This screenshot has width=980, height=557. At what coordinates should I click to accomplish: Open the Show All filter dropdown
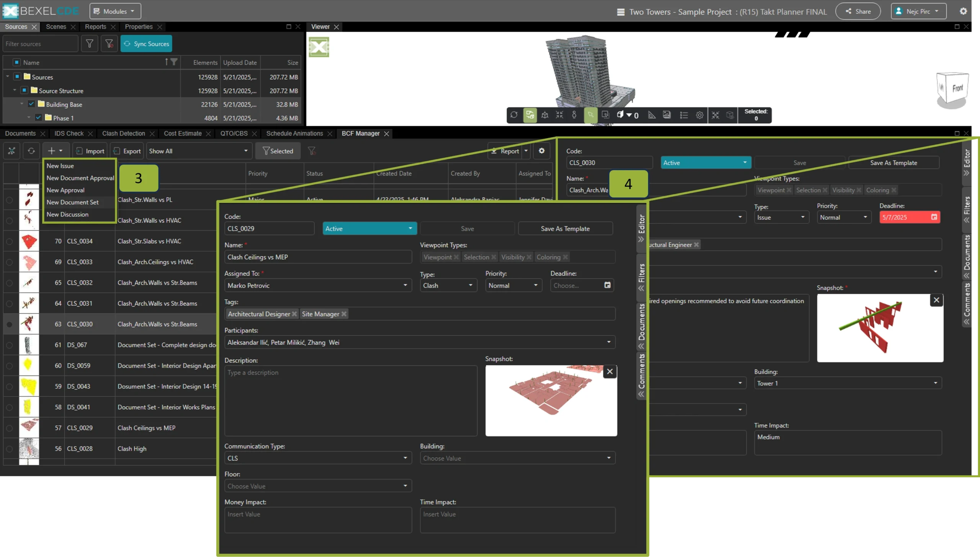[199, 151]
